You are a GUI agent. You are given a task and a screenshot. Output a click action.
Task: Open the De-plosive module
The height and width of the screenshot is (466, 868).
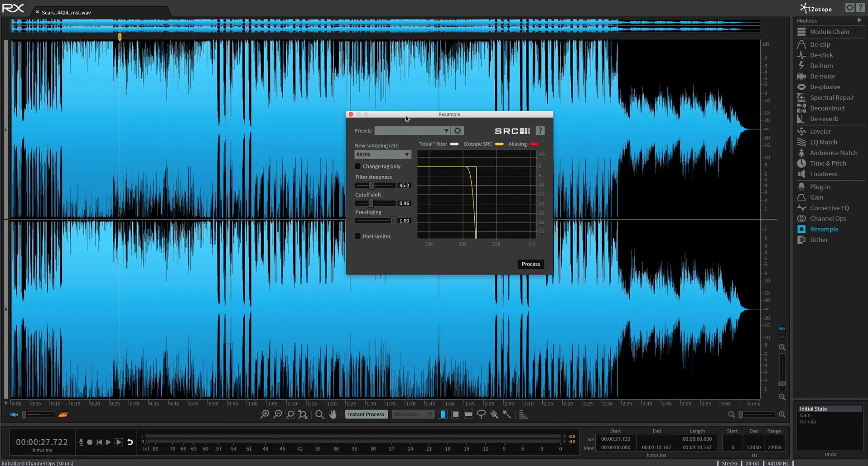825,87
